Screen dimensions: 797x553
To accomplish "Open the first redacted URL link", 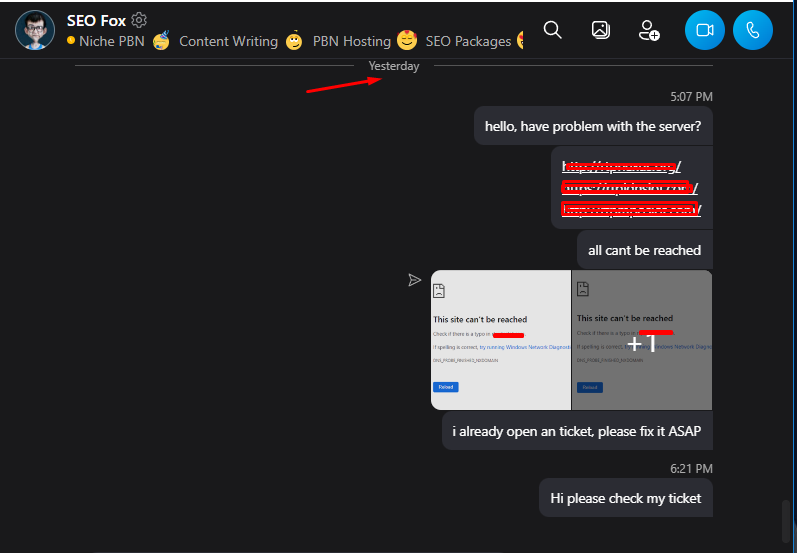I will pos(621,166).
